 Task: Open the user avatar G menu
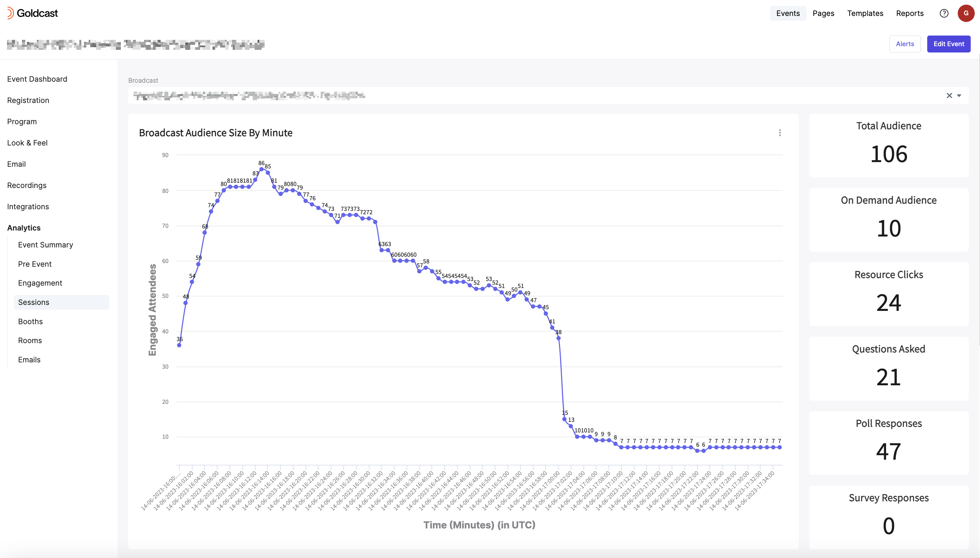[x=966, y=13]
